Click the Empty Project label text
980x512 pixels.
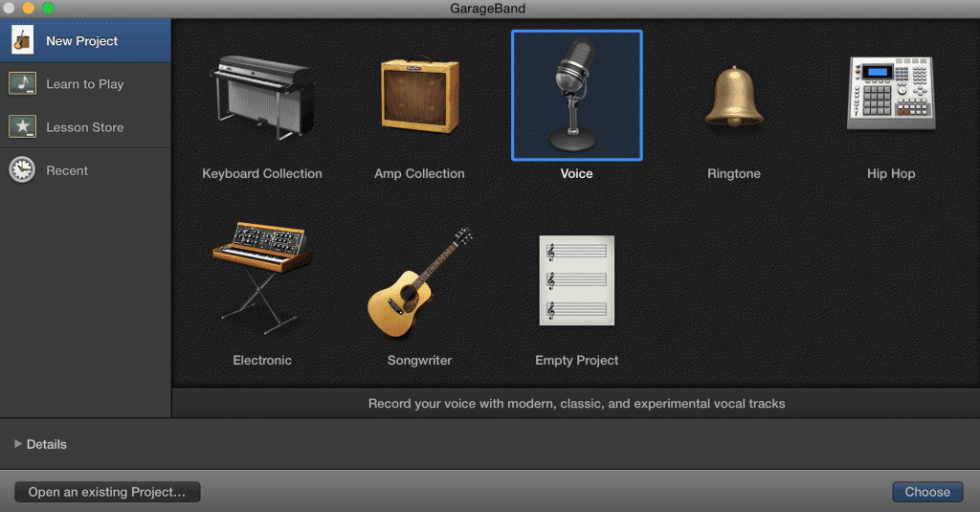577,360
